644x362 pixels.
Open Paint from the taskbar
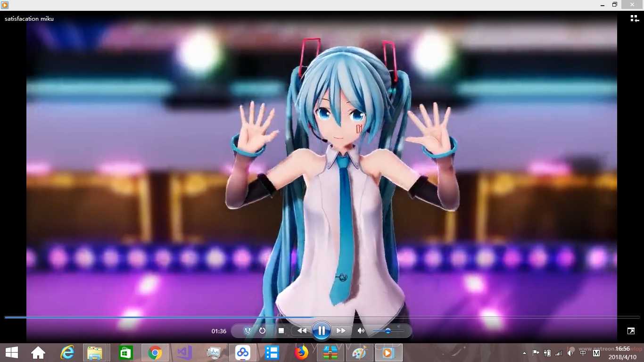pos(359,353)
